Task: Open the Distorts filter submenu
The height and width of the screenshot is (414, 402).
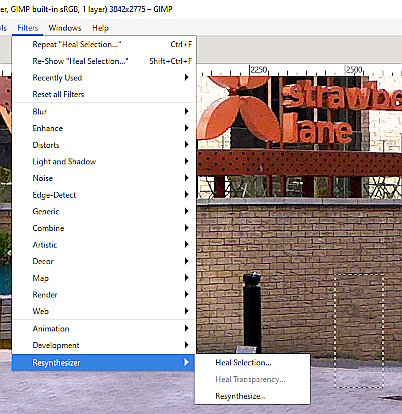Action: coord(104,145)
